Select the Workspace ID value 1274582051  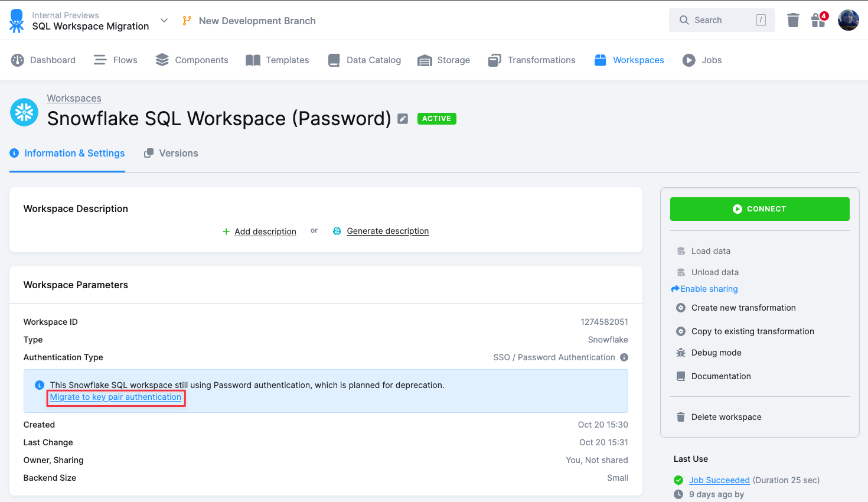pyautogui.click(x=604, y=322)
